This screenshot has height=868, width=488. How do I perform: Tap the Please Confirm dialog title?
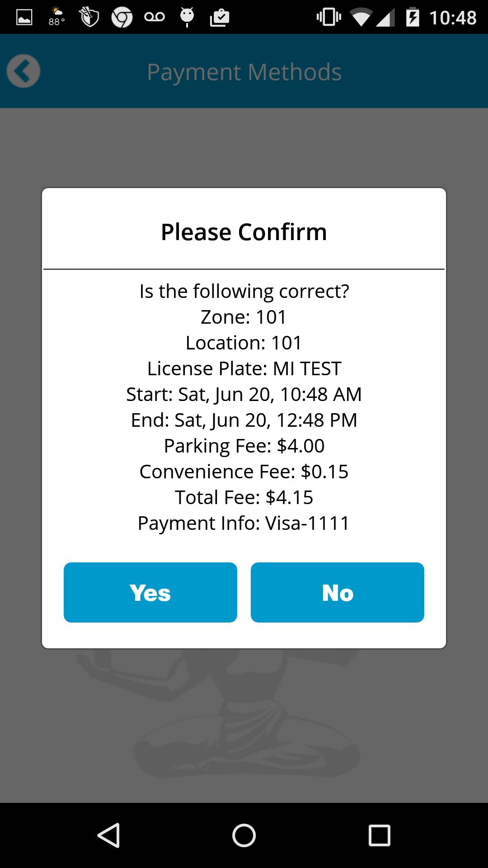click(x=244, y=232)
